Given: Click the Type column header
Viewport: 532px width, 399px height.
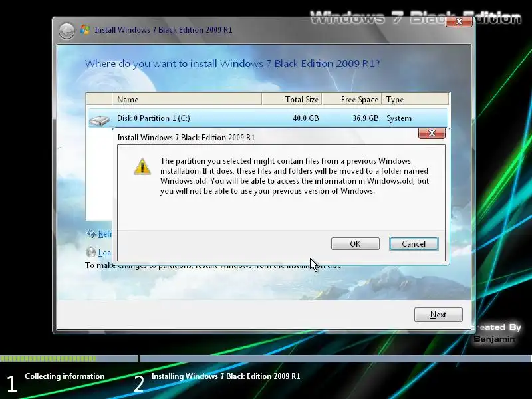Looking at the screenshot, I should pos(415,99).
